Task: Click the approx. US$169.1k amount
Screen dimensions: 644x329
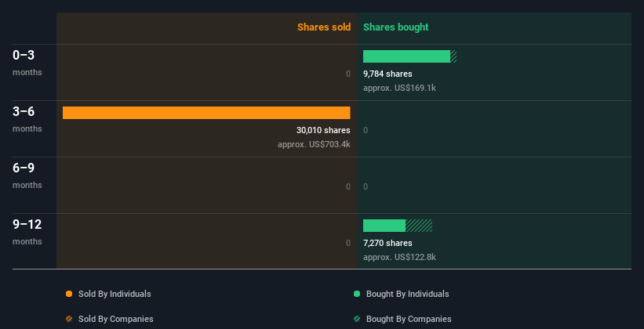Action: coord(399,88)
